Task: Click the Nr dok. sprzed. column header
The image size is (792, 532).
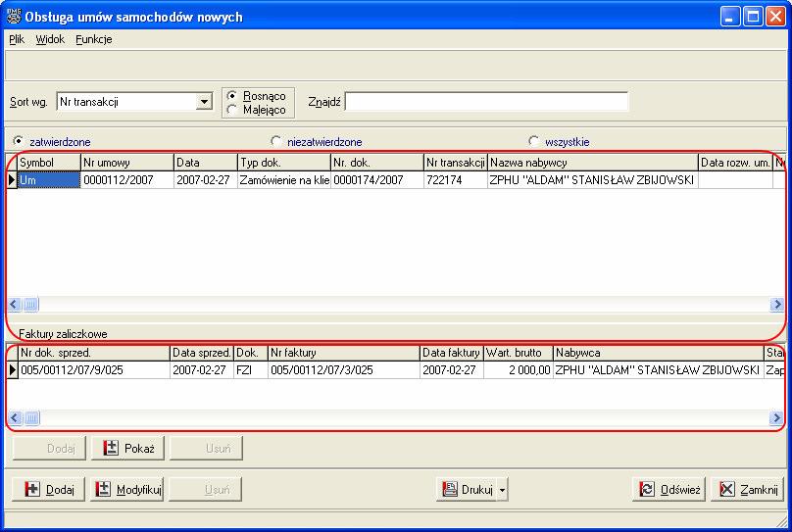Action: point(94,353)
